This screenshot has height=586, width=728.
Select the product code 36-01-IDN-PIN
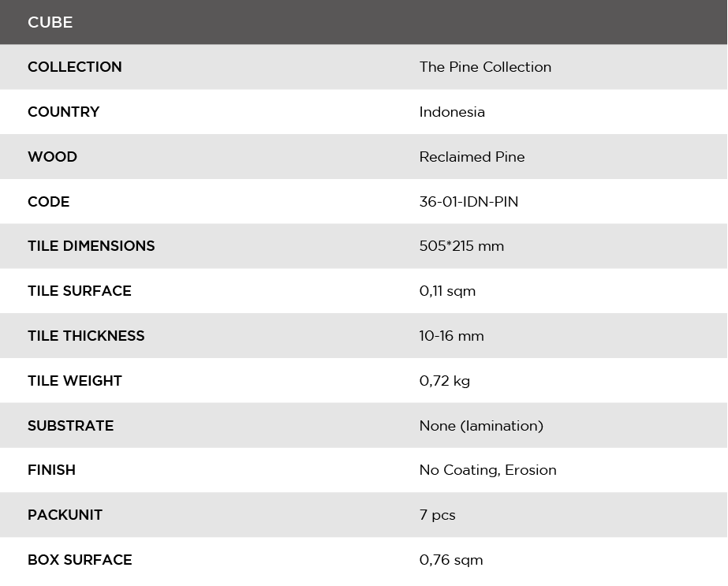[x=469, y=202]
